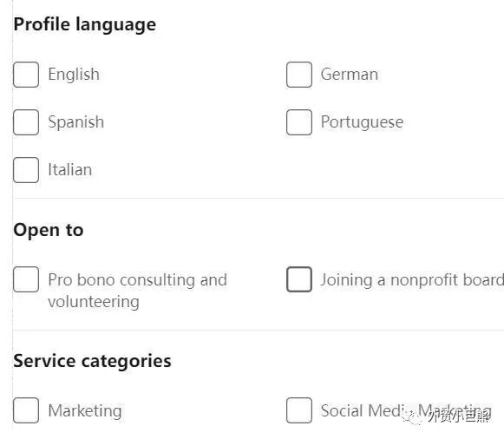Click the Marketing label text
The height and width of the screenshot is (439, 504).
85,410
